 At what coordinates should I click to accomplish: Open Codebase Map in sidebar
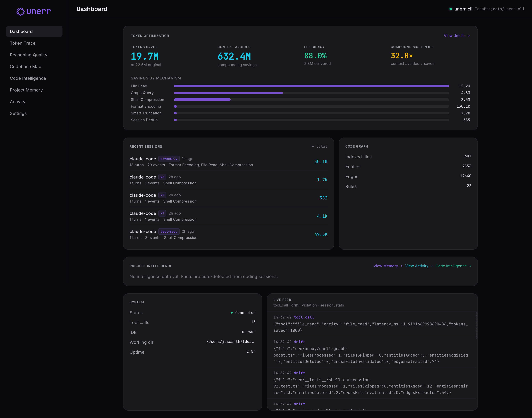click(x=34, y=67)
